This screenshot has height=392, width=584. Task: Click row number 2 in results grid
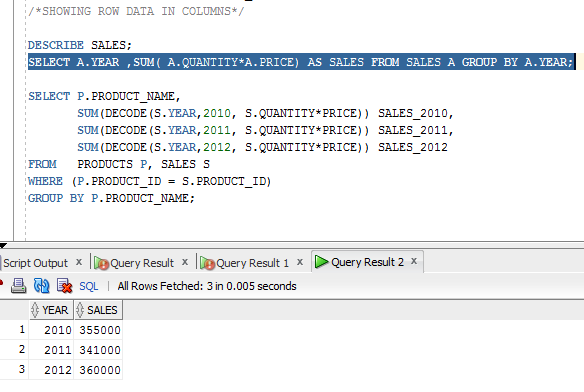[x=22, y=350]
